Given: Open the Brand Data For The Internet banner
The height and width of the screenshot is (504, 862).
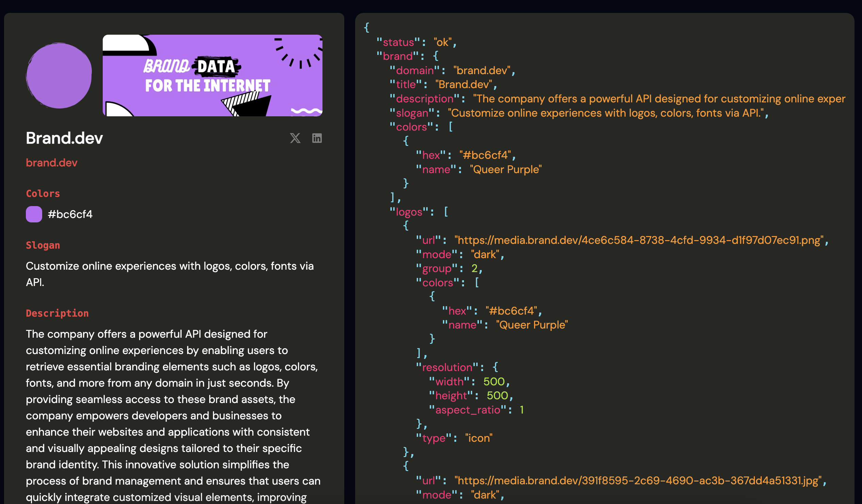Looking at the screenshot, I should (x=212, y=75).
